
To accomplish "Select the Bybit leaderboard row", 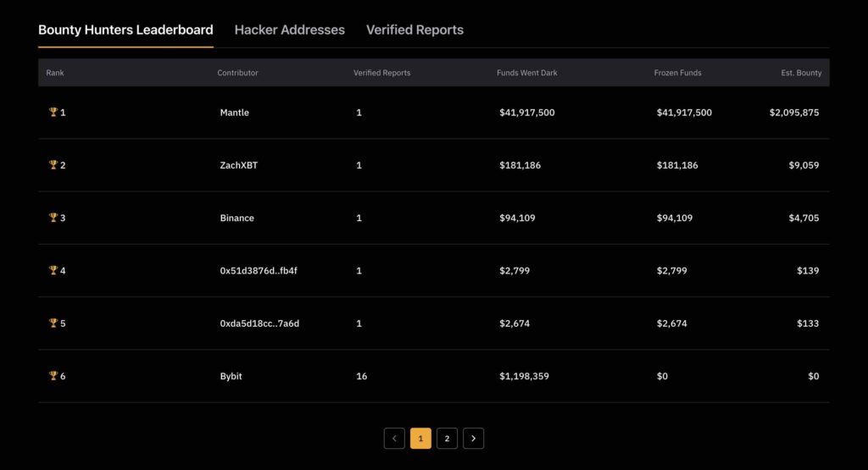I will click(434, 376).
